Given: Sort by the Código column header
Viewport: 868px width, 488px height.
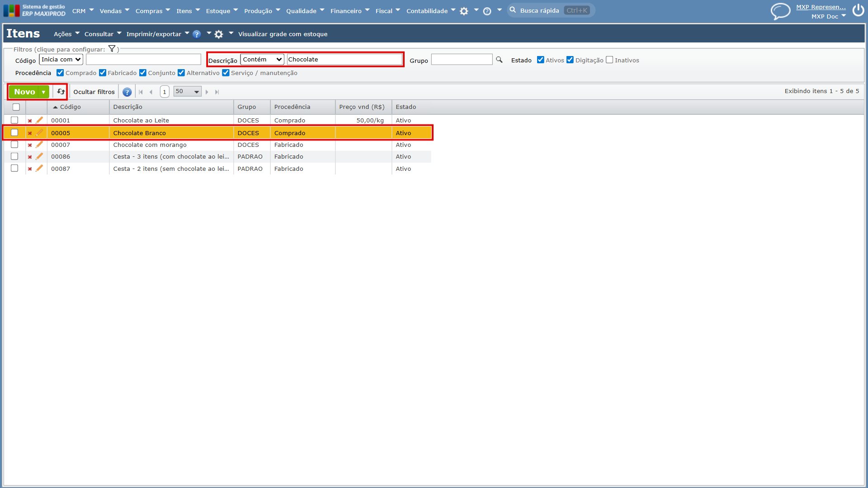Looking at the screenshot, I should (71, 107).
